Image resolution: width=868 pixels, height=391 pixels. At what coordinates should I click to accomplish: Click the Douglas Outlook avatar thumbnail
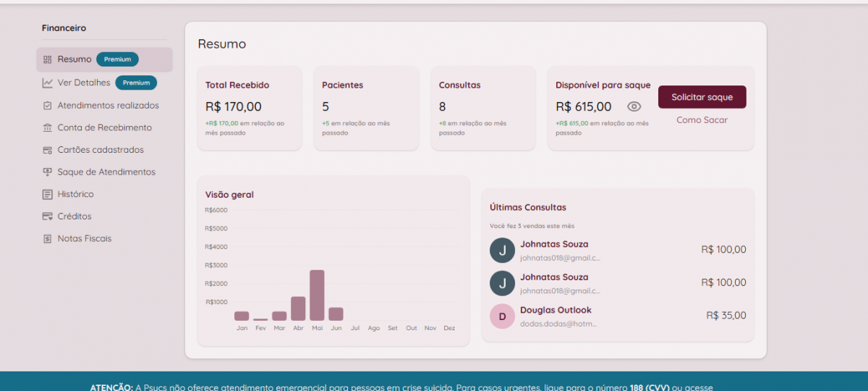pyautogui.click(x=502, y=316)
